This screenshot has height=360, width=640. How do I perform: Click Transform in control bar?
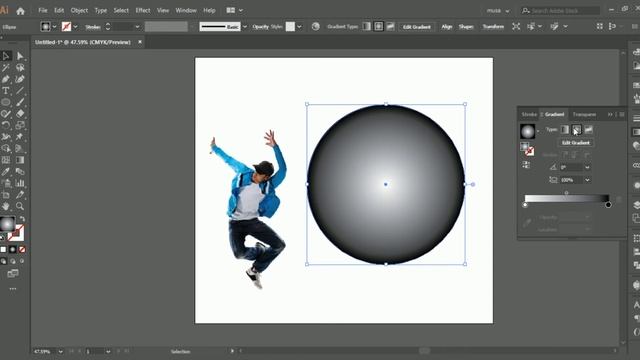(493, 27)
